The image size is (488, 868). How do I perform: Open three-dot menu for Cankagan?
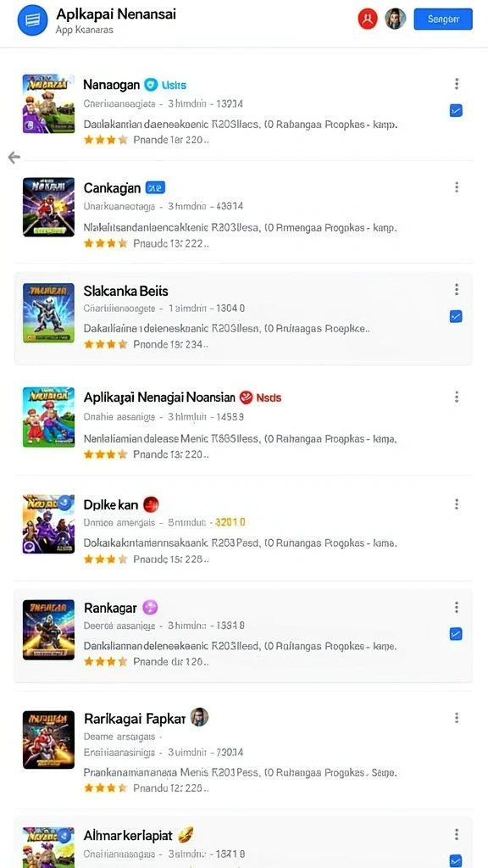(x=457, y=187)
